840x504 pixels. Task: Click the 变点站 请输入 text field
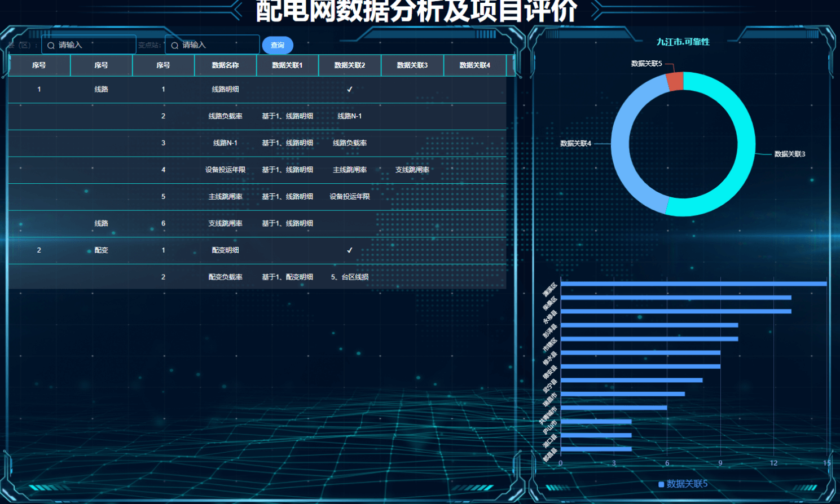(212, 45)
